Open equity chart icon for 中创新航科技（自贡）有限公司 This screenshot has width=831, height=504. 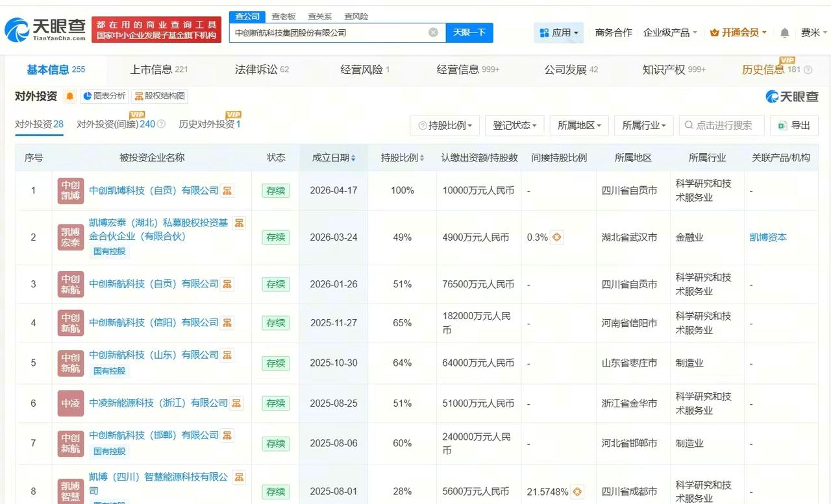[x=227, y=284]
